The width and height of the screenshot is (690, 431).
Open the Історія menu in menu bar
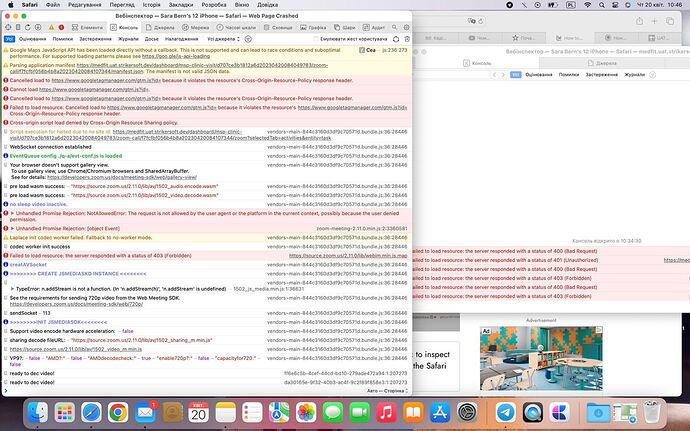click(x=151, y=5)
